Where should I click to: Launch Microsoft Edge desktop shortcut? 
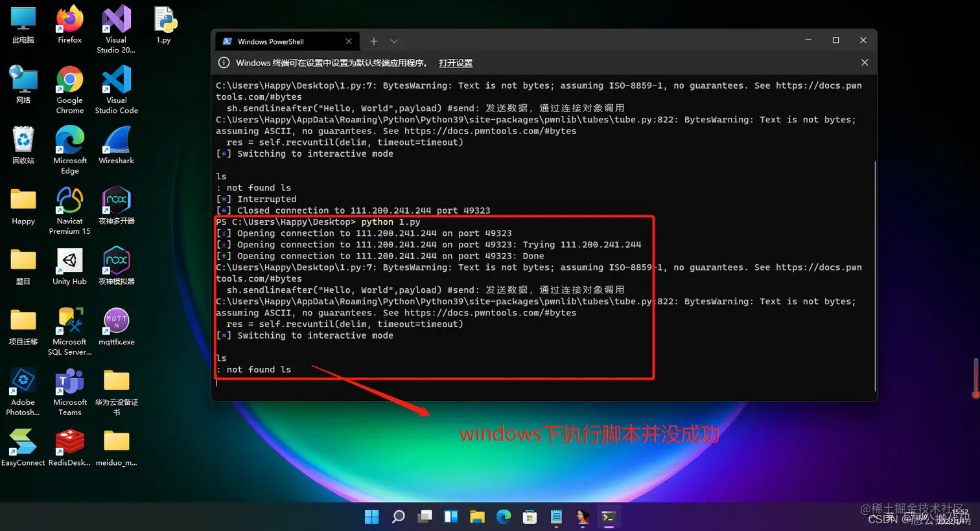pos(69,150)
